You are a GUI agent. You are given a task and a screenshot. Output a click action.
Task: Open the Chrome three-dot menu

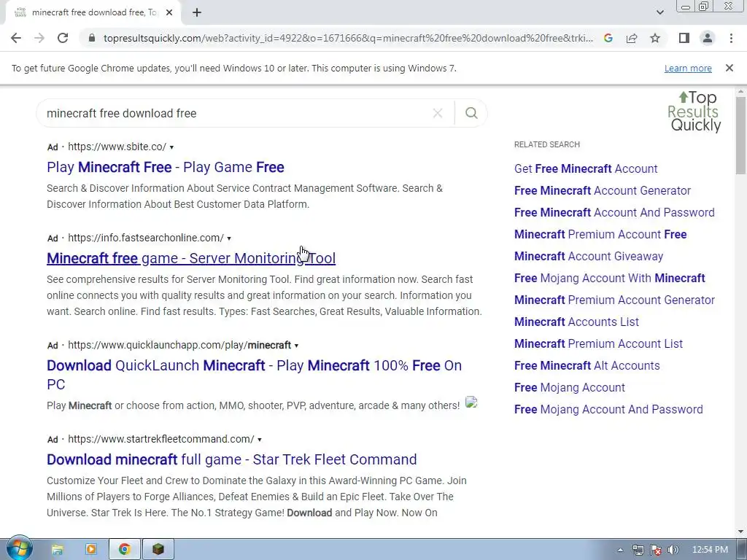[x=731, y=38]
